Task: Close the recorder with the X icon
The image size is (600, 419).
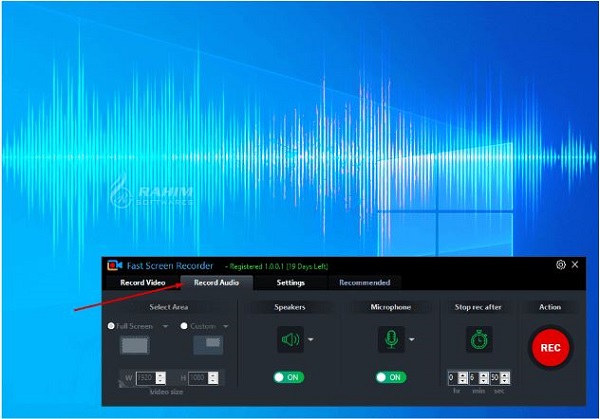Action: (x=575, y=264)
